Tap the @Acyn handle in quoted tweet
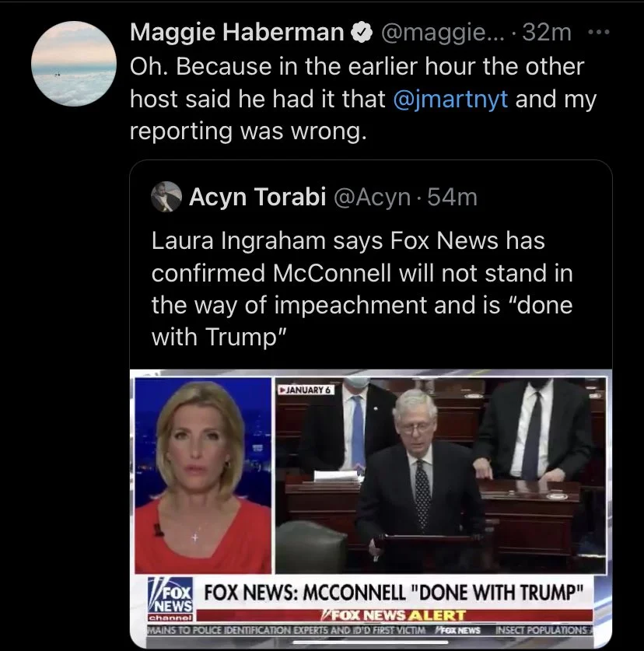Image resolution: width=644 pixels, height=651 pixels. coord(372,198)
